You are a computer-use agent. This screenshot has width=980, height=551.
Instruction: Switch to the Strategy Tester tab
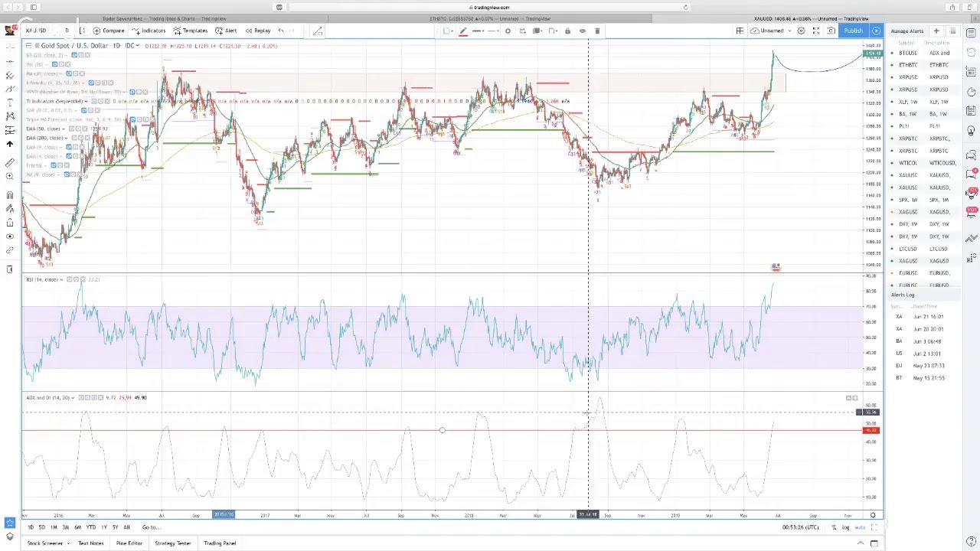pos(173,543)
